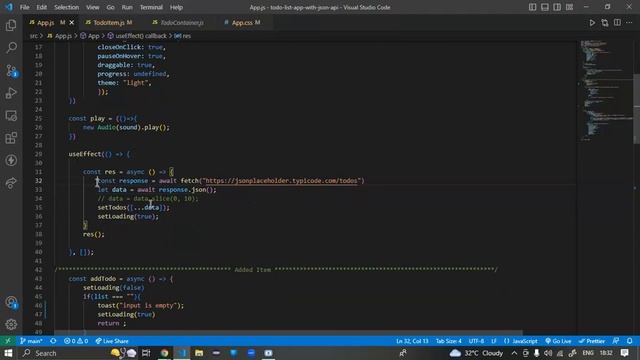Click the Windows Start button
This screenshot has width=640, height=360.
[8, 353]
